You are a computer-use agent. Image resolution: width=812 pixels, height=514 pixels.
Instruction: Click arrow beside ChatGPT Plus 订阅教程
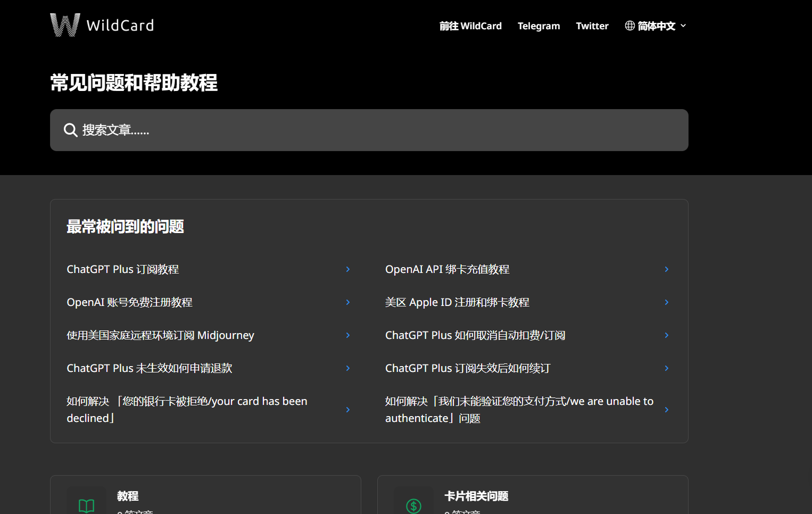click(x=348, y=269)
